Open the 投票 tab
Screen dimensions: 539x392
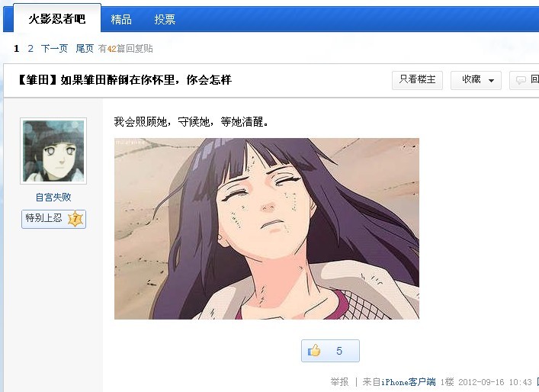pyautogui.click(x=165, y=19)
